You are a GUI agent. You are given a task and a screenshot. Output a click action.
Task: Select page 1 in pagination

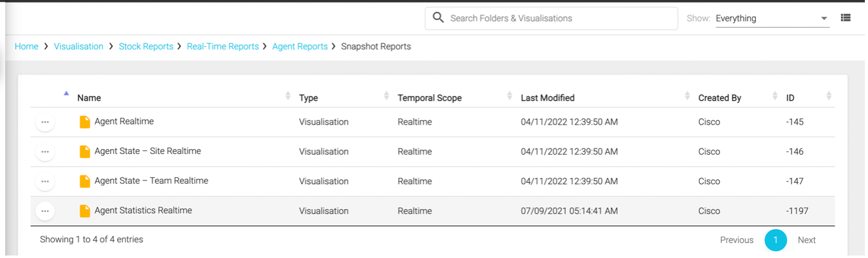775,240
